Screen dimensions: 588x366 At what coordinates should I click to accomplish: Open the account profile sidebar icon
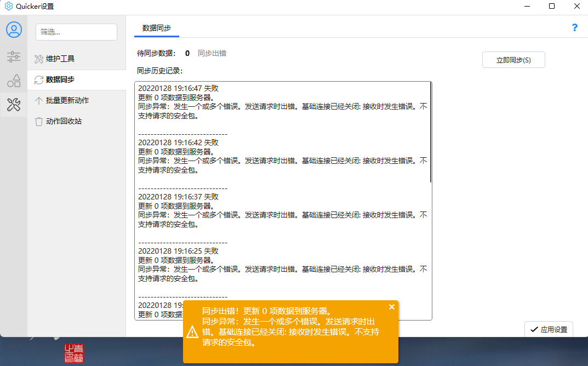(14, 30)
